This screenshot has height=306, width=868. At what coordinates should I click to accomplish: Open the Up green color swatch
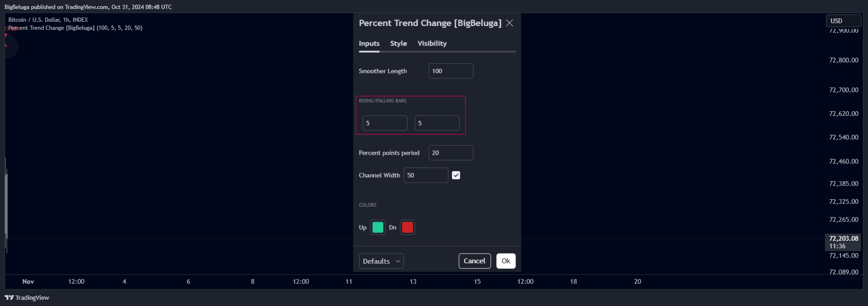(378, 227)
